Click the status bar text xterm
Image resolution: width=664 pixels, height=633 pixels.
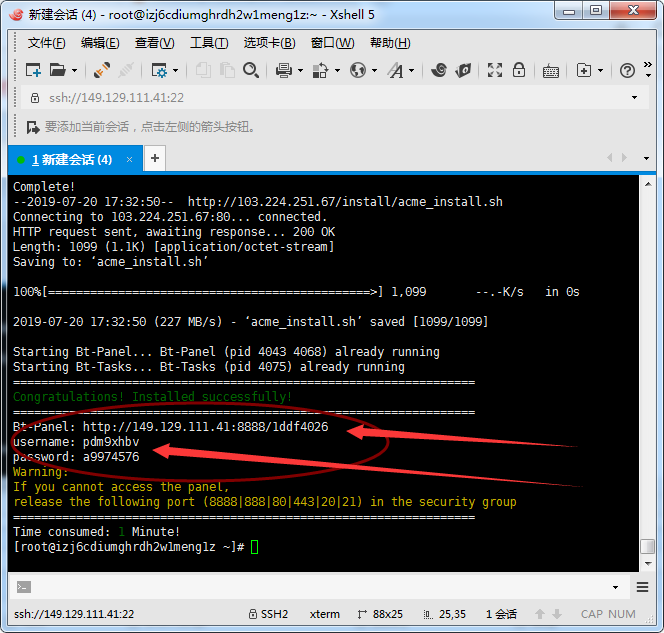coord(325,614)
